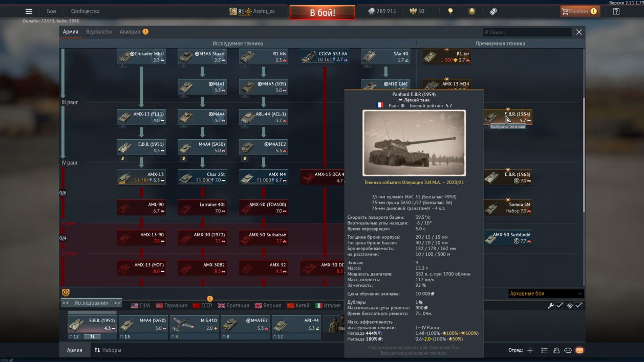Select the locked AMX-13 (HOT) card
The height and width of the screenshot is (362, 644).
141,267
